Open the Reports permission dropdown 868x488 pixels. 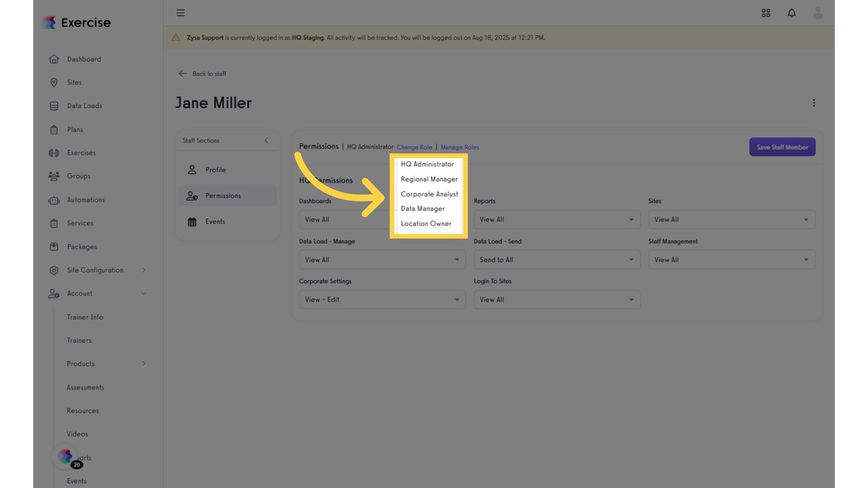coord(557,220)
